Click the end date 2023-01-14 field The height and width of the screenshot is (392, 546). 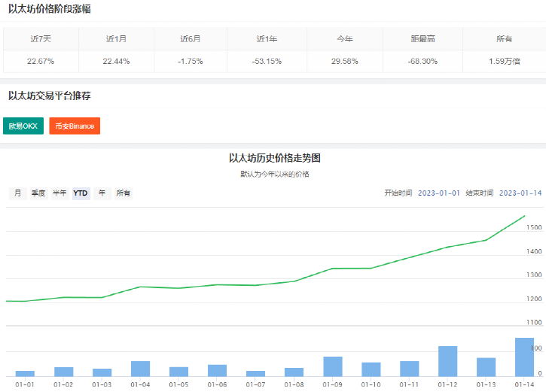(x=520, y=193)
